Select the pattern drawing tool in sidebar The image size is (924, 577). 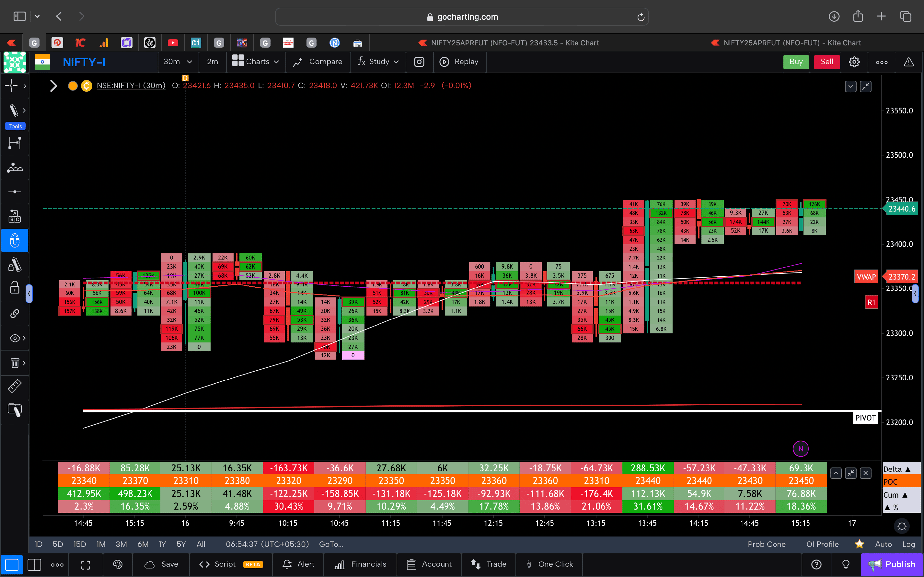point(15,168)
